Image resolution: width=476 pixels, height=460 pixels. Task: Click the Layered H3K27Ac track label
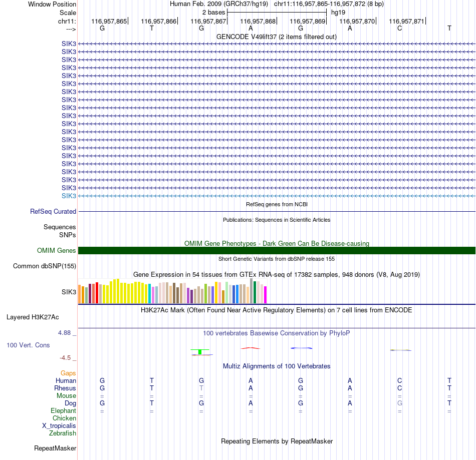point(33,317)
